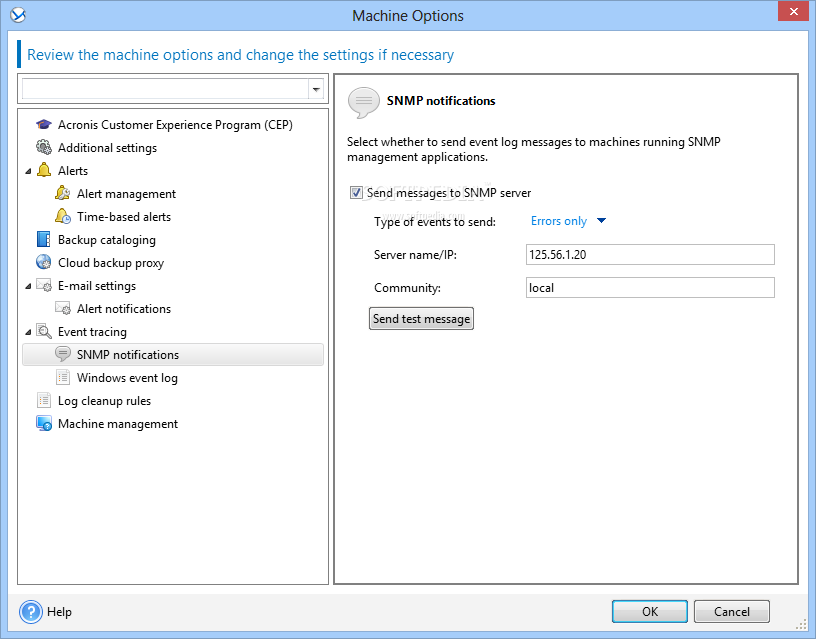Click the OK button
The image size is (816, 639).
coord(649,612)
